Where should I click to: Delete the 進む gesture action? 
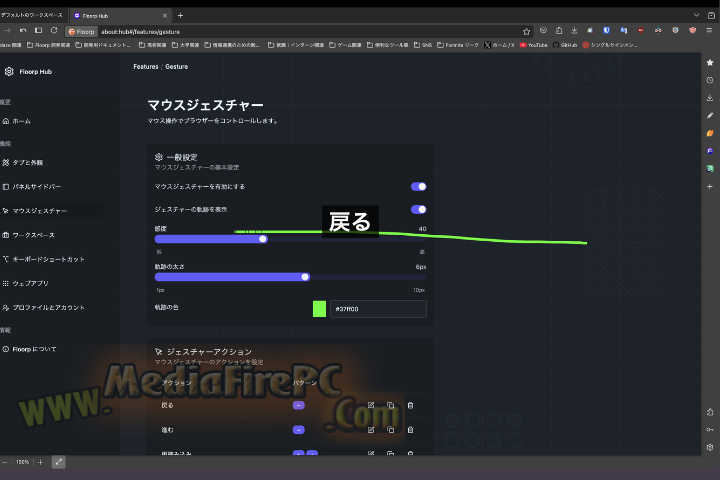click(411, 430)
